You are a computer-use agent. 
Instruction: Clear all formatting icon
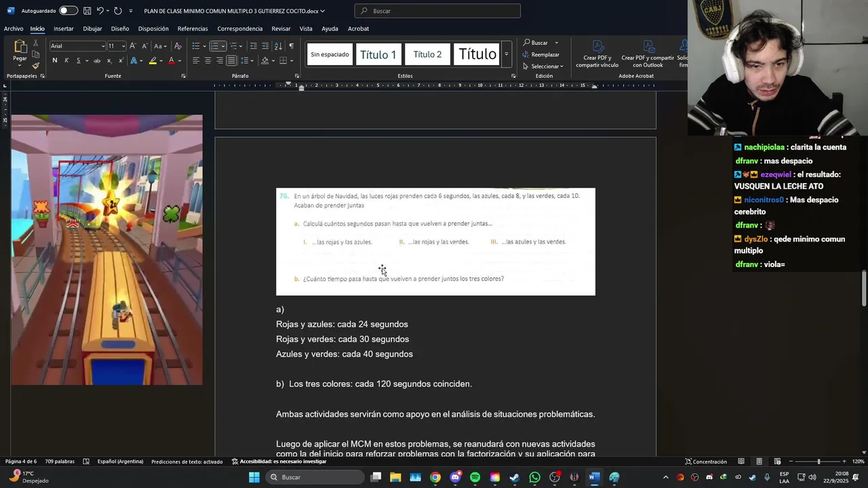coord(178,46)
